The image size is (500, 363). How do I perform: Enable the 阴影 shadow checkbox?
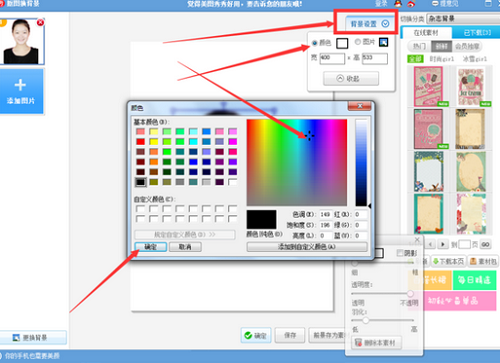click(400, 253)
